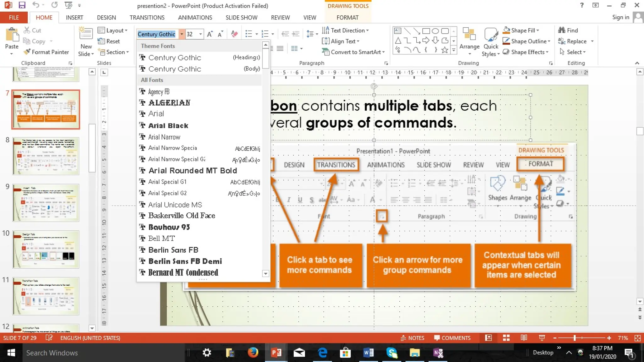Switch to Reading View in status bar
Viewport: 644px width, 362px height.
(524, 338)
